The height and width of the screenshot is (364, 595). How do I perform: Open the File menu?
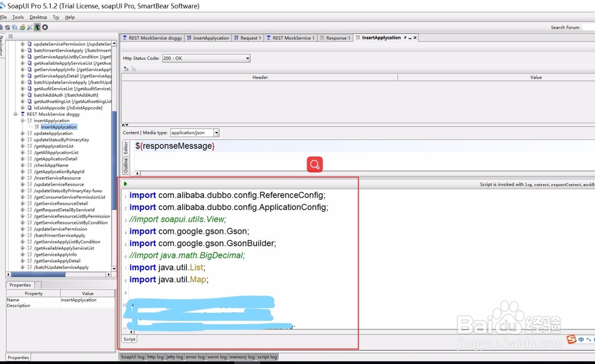coord(4,17)
